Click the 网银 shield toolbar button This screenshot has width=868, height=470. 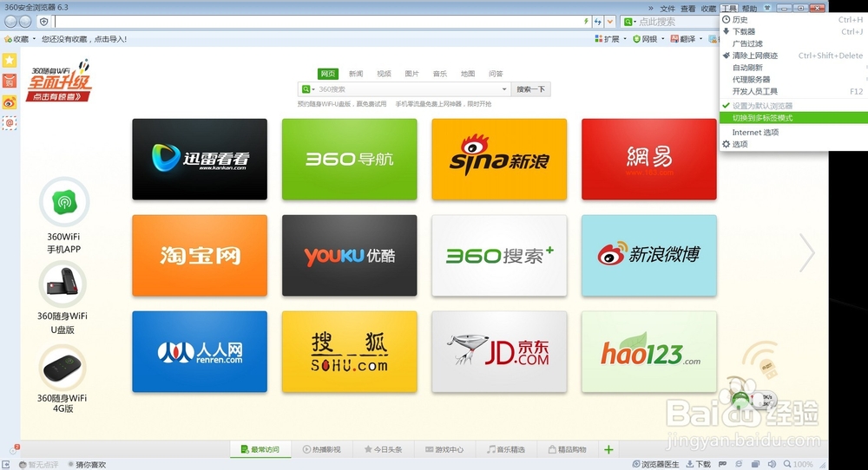pos(645,39)
